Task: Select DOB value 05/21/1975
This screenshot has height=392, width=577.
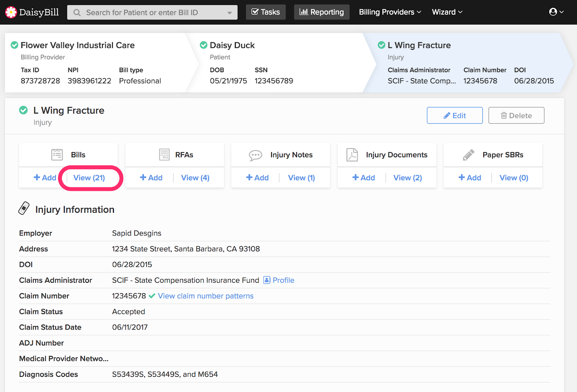Action: pos(228,81)
